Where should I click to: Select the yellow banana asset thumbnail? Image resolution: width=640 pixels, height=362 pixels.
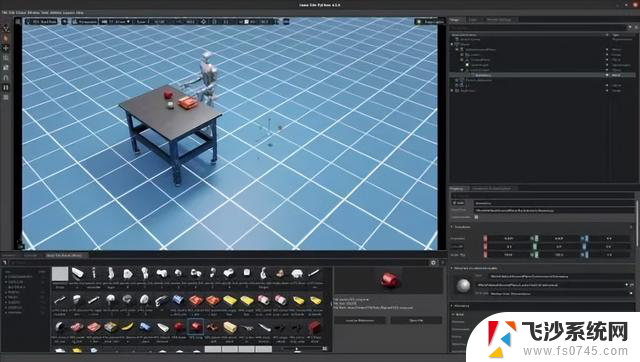click(128, 327)
